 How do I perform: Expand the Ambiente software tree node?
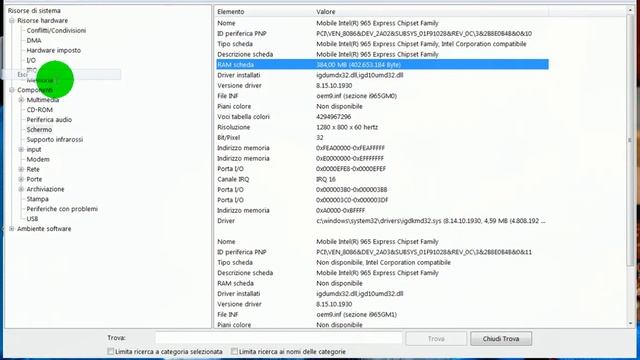12,229
